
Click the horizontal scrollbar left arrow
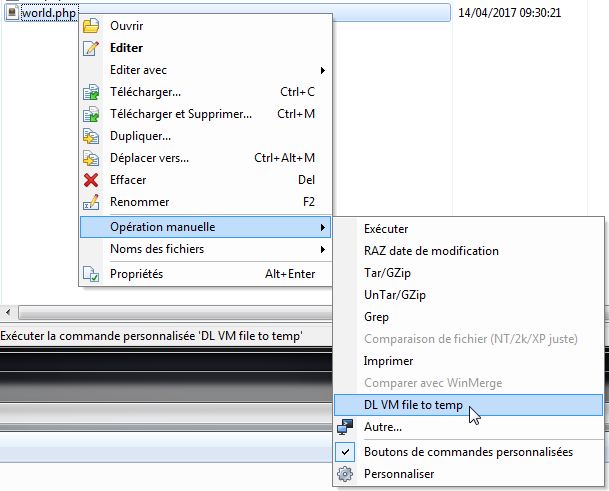pos(8,313)
